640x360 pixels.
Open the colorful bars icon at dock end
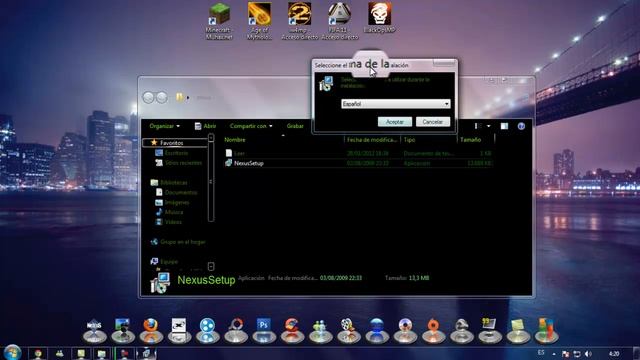tap(546, 330)
